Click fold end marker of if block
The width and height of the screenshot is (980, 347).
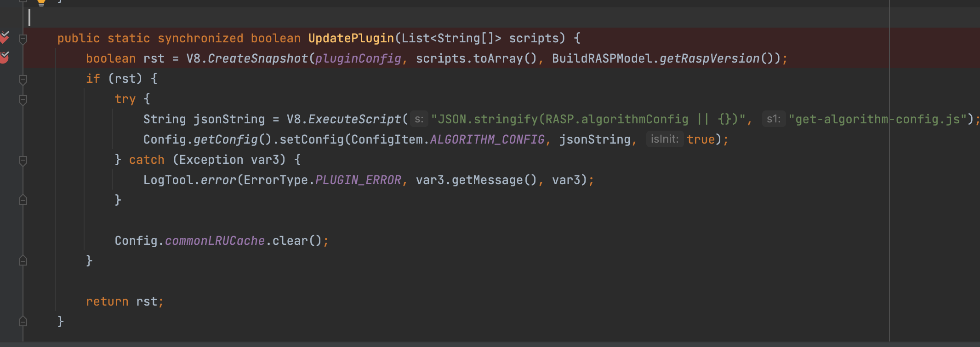pyautogui.click(x=23, y=261)
